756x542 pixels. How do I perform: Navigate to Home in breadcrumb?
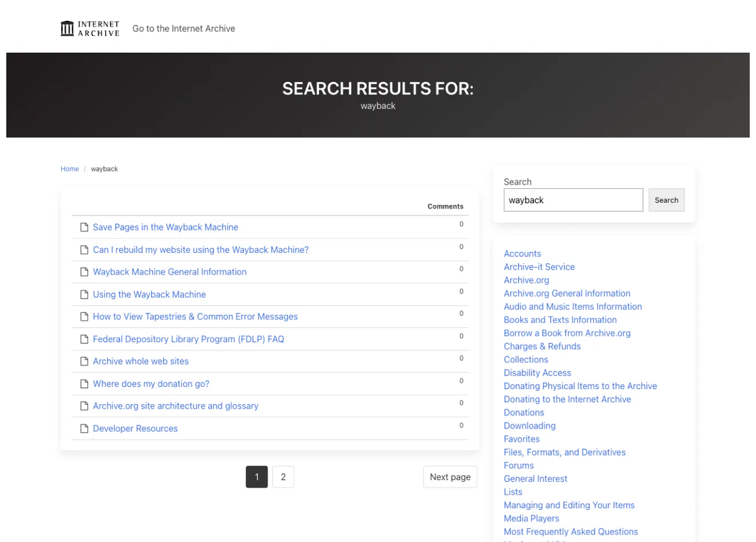click(x=70, y=169)
